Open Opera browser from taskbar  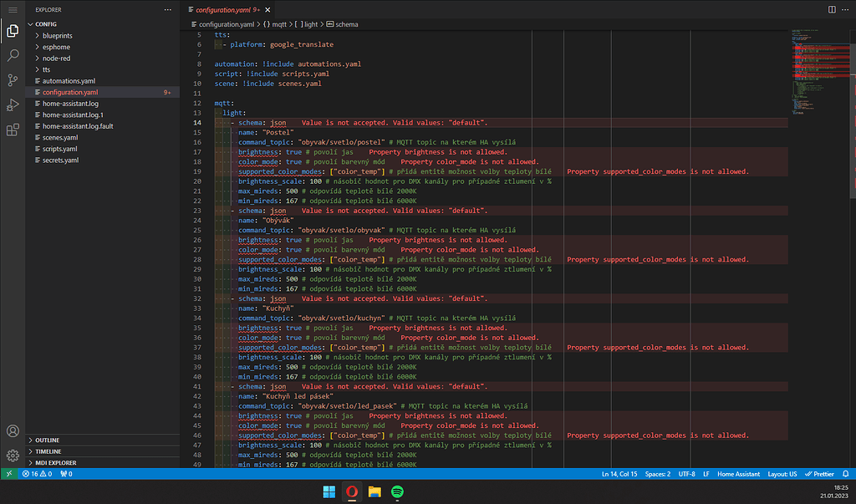(352, 492)
